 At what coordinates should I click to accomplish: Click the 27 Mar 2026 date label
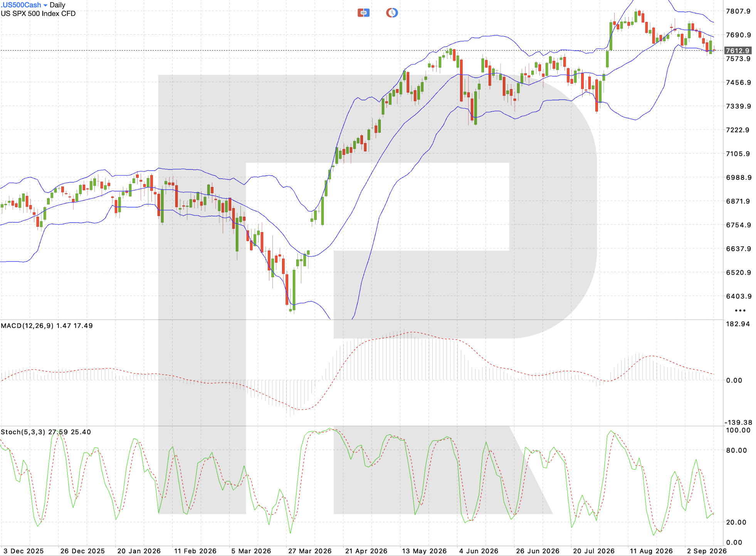click(310, 551)
